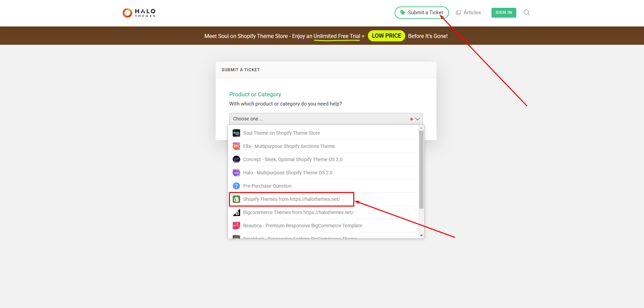
Task: Click the blue question mark icon
Action: [236, 186]
